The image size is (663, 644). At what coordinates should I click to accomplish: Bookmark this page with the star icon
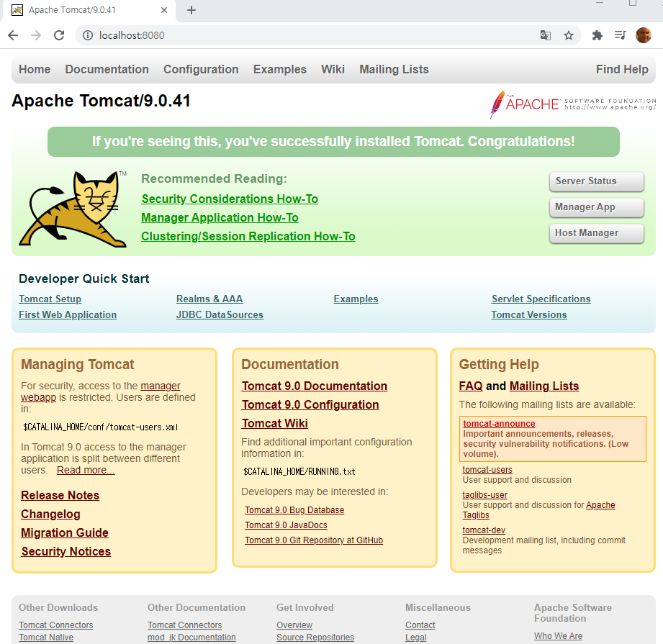(x=569, y=35)
